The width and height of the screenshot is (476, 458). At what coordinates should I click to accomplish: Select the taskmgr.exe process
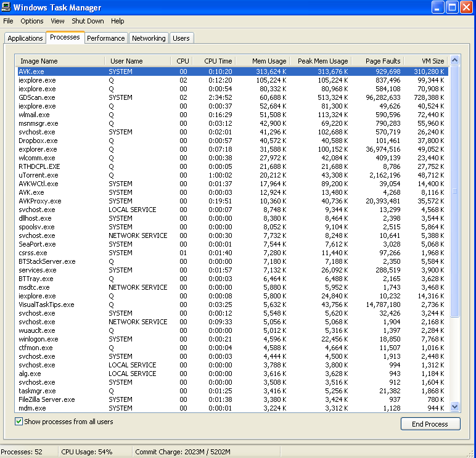tap(232, 391)
